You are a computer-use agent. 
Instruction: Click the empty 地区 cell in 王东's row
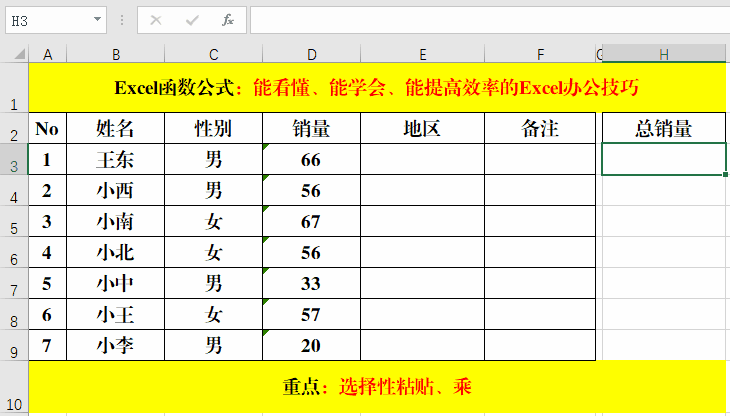[422, 159]
